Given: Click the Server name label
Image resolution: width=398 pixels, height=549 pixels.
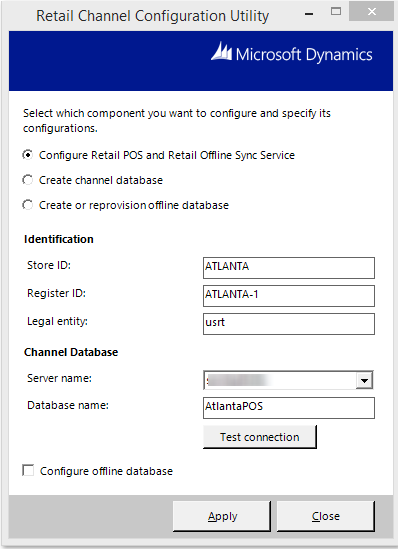Looking at the screenshot, I should coord(60,378).
